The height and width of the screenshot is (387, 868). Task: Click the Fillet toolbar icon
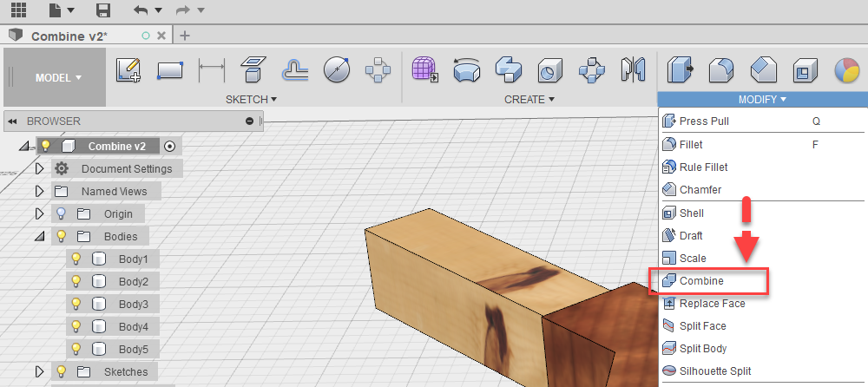coord(721,71)
